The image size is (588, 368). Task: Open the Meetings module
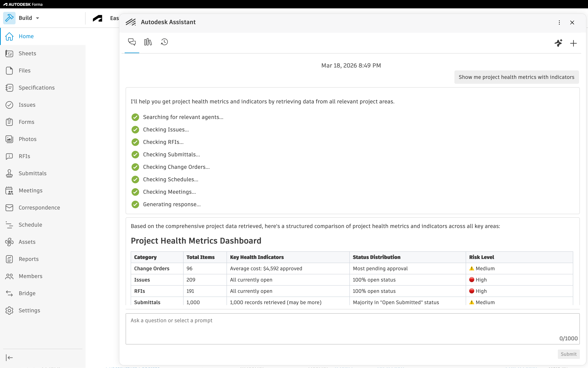43,191
